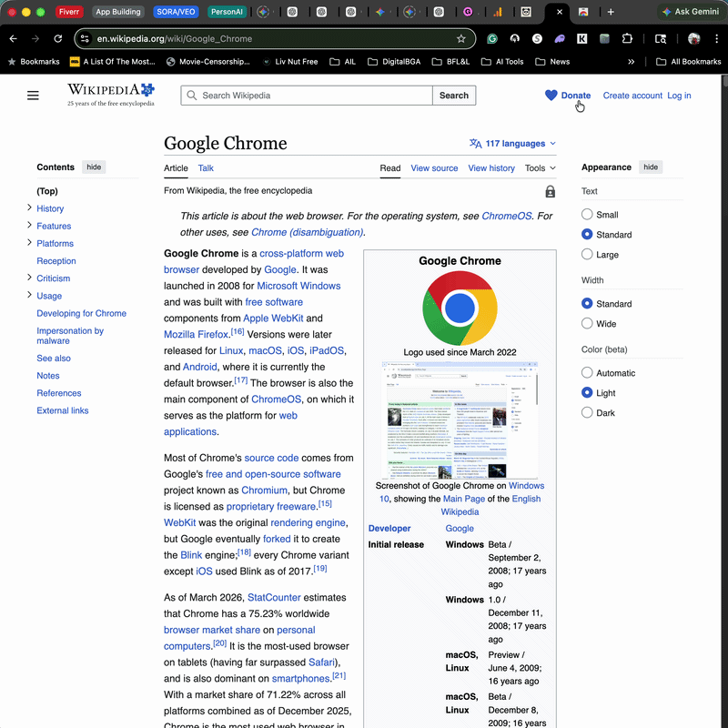Open the All Bookmarks folder
The image size is (728, 728).
(x=689, y=62)
